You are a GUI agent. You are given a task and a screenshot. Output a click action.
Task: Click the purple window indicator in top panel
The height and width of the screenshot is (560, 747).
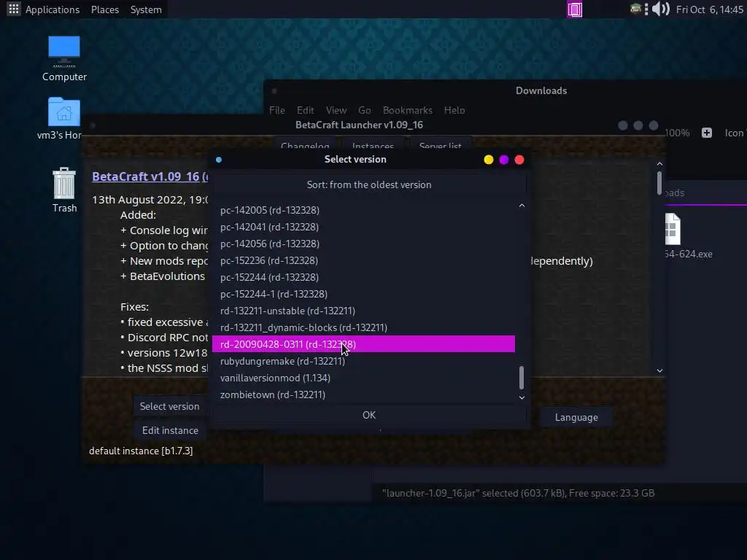tap(575, 9)
